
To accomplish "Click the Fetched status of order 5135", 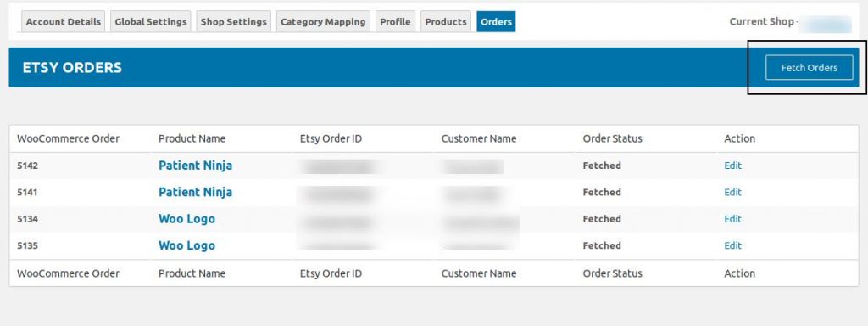I will (602, 245).
